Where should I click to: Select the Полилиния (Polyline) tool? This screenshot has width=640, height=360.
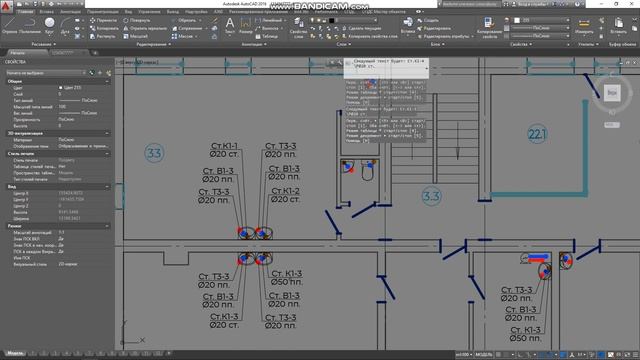pos(30,26)
